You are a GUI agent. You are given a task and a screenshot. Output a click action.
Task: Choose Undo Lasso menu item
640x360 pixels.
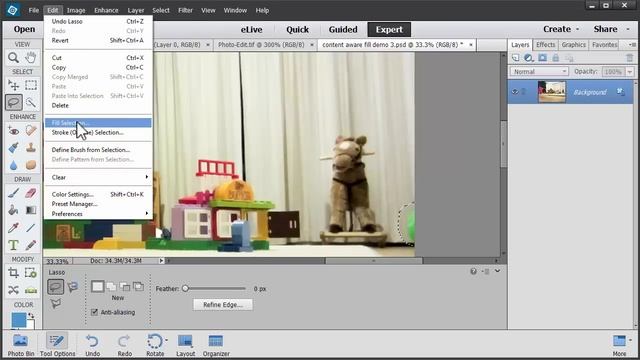tap(98, 21)
